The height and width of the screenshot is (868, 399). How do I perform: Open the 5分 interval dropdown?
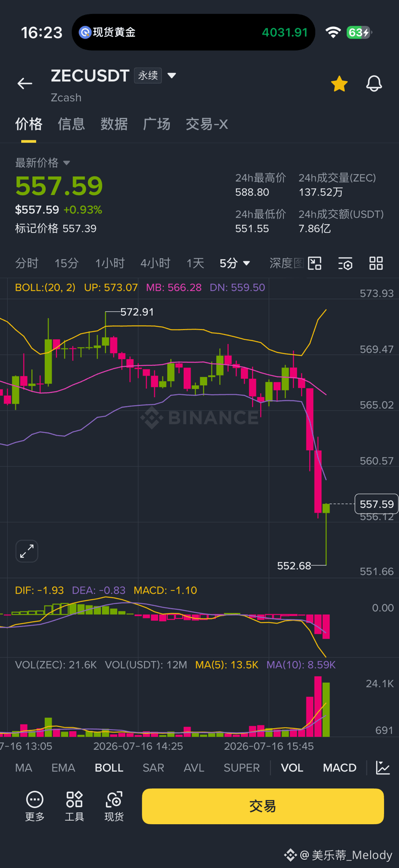pos(235,263)
